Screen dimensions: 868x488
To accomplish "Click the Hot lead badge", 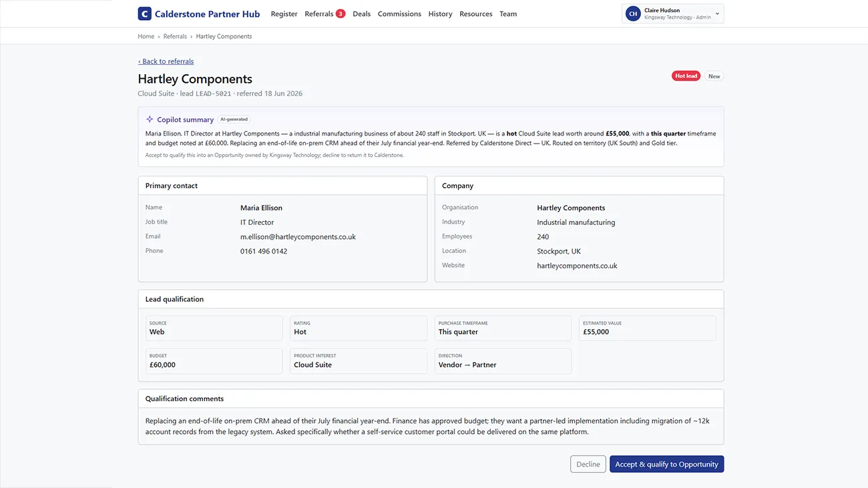I will (686, 76).
